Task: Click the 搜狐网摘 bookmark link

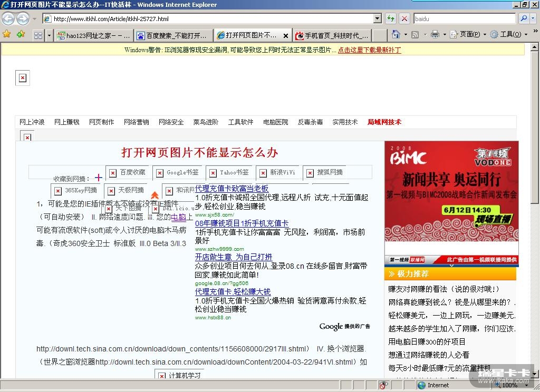Action: [330, 172]
